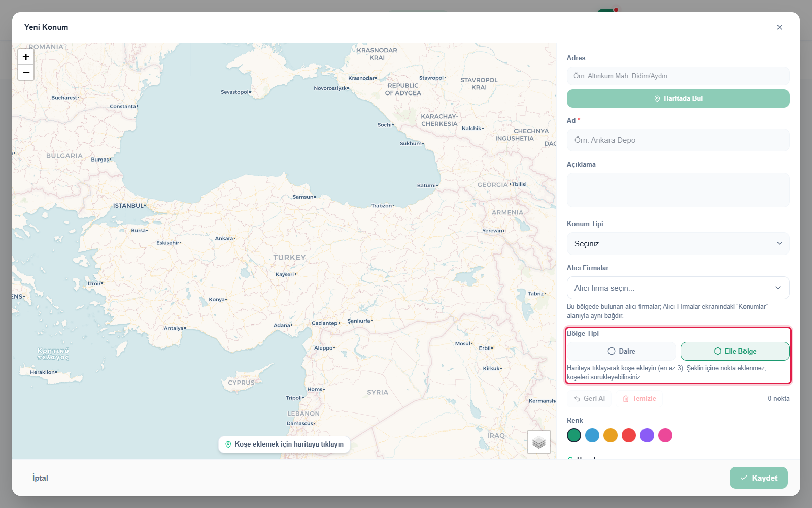The height and width of the screenshot is (508, 812).
Task: Click the Yeni Konum dialog title
Action: (x=46, y=27)
